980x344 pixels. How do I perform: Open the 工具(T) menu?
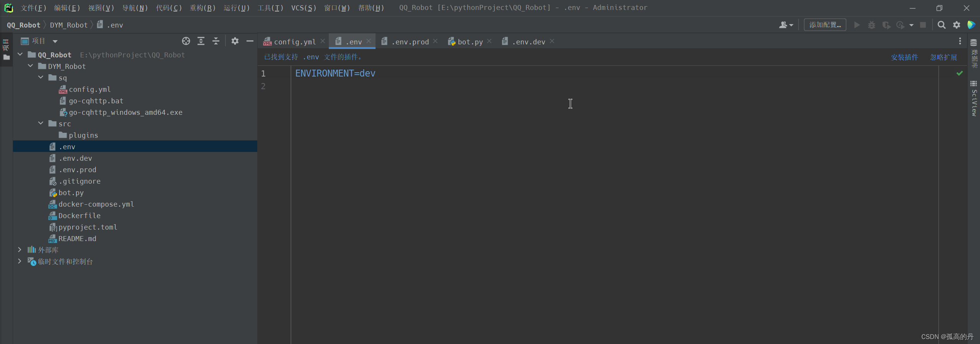click(x=270, y=8)
